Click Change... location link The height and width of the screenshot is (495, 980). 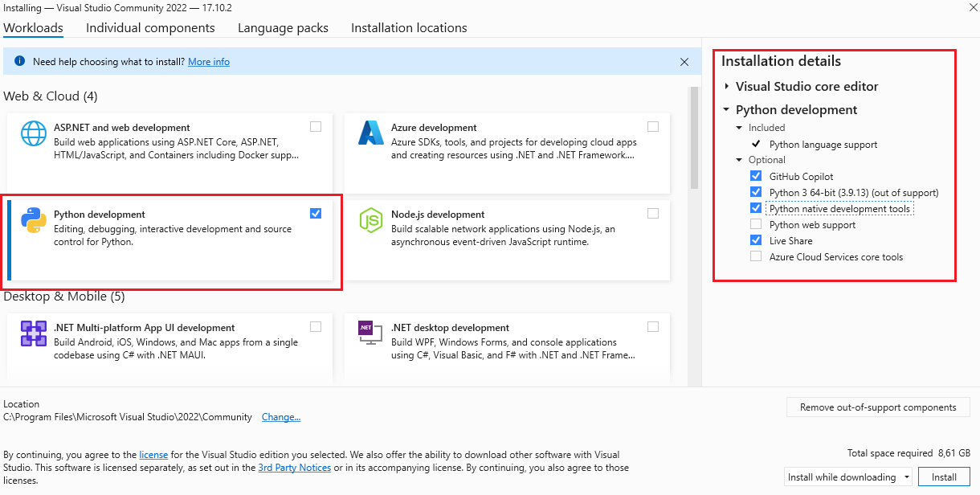pos(281,417)
